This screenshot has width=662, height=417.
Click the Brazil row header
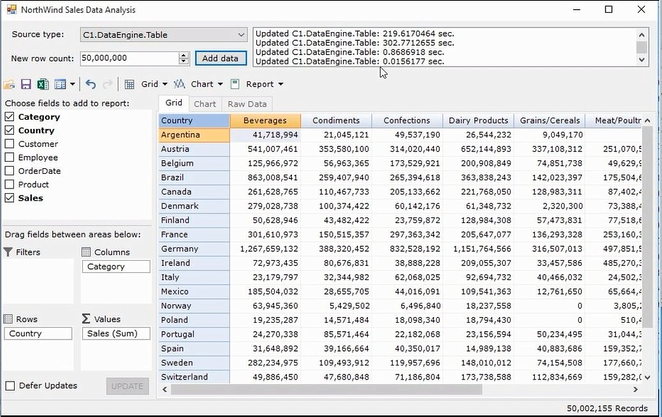[x=194, y=177]
